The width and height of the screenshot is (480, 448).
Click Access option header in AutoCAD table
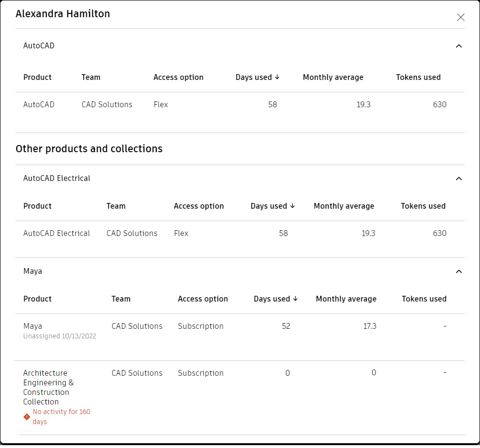click(x=179, y=78)
